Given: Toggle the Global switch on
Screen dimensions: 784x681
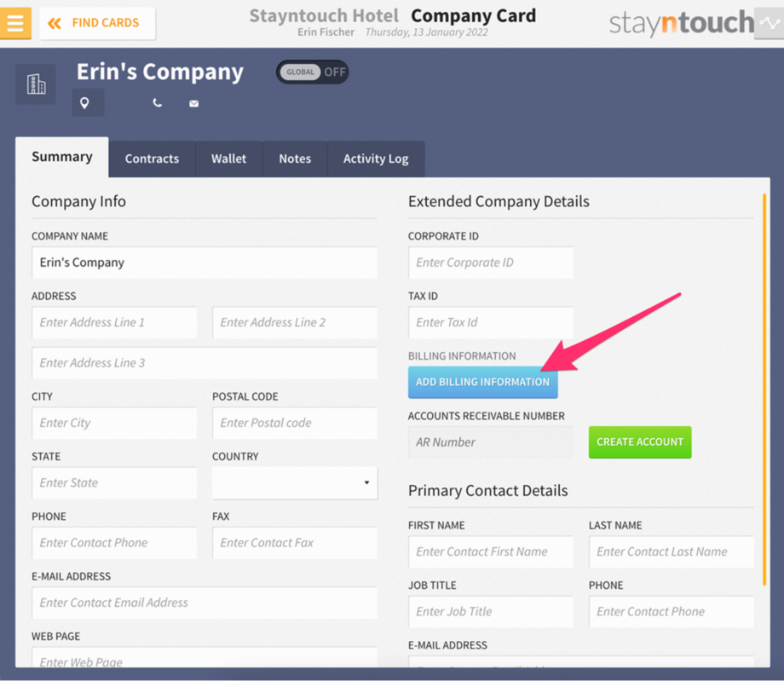Looking at the screenshot, I should click(x=313, y=72).
